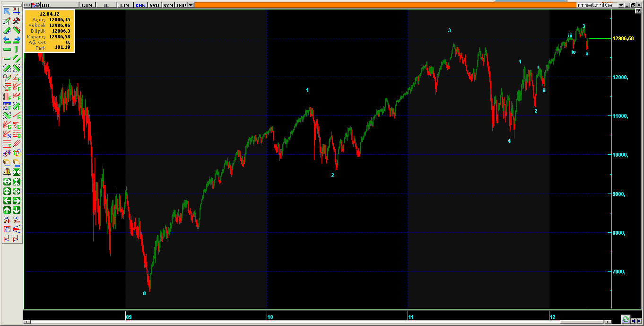The image size is (644, 326).
Task: Select the KHN tab
Action: click(x=140, y=5)
